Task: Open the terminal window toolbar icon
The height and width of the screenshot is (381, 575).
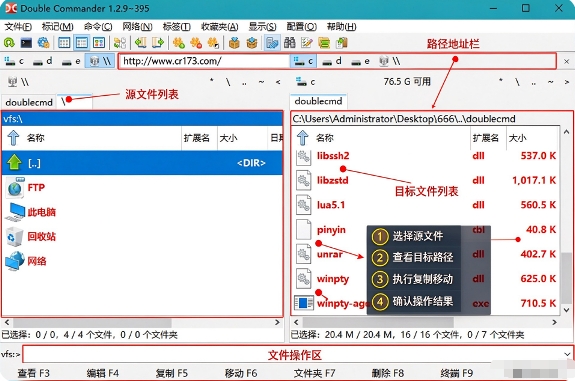Action: [26, 43]
